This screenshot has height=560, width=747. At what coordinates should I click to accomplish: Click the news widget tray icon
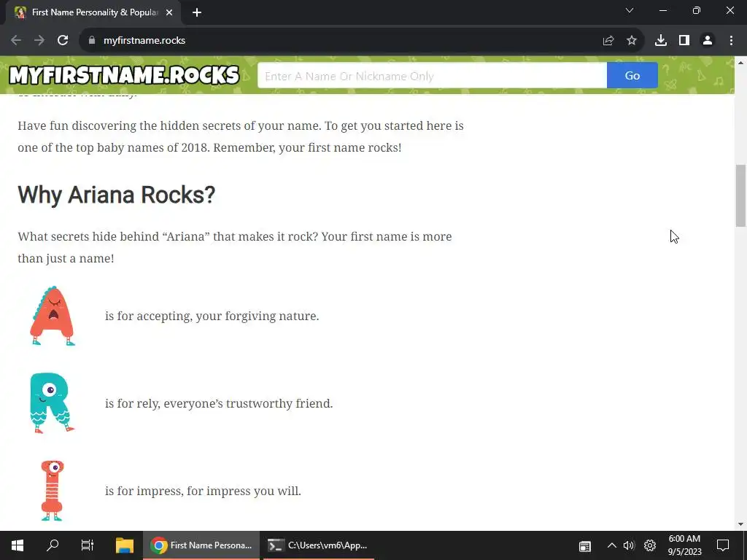point(585,545)
